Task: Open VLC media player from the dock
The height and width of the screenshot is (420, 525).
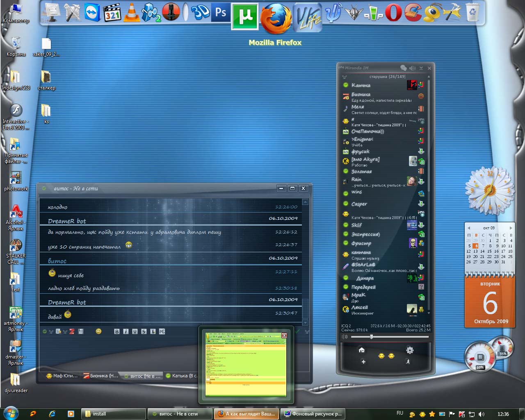Action: [x=132, y=13]
